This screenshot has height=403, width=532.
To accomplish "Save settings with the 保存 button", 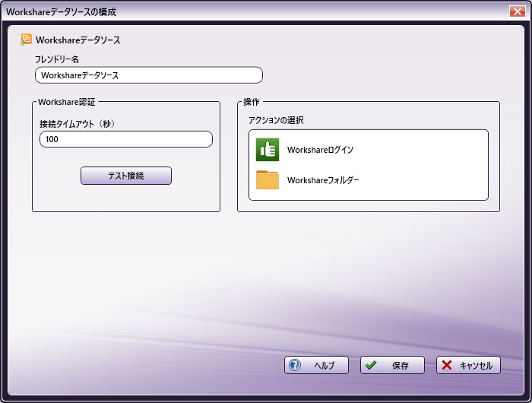I will coord(392,365).
